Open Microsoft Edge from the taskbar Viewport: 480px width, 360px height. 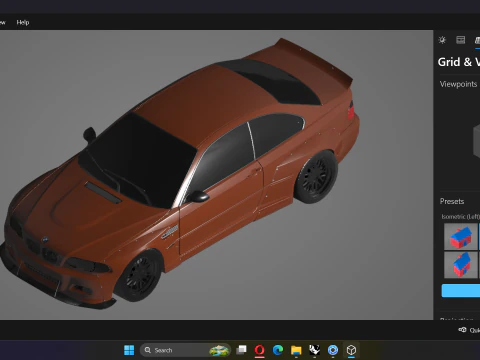278,350
